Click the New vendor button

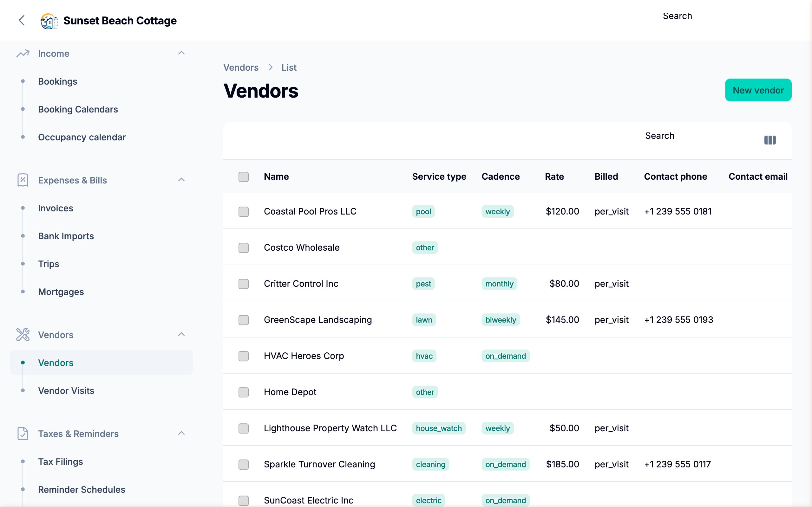tap(758, 90)
